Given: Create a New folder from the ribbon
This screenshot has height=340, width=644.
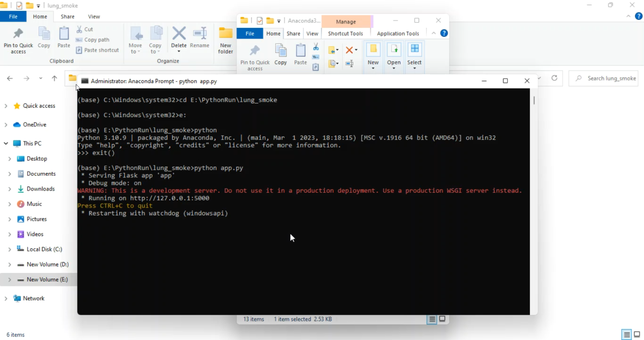Looking at the screenshot, I should point(225,41).
